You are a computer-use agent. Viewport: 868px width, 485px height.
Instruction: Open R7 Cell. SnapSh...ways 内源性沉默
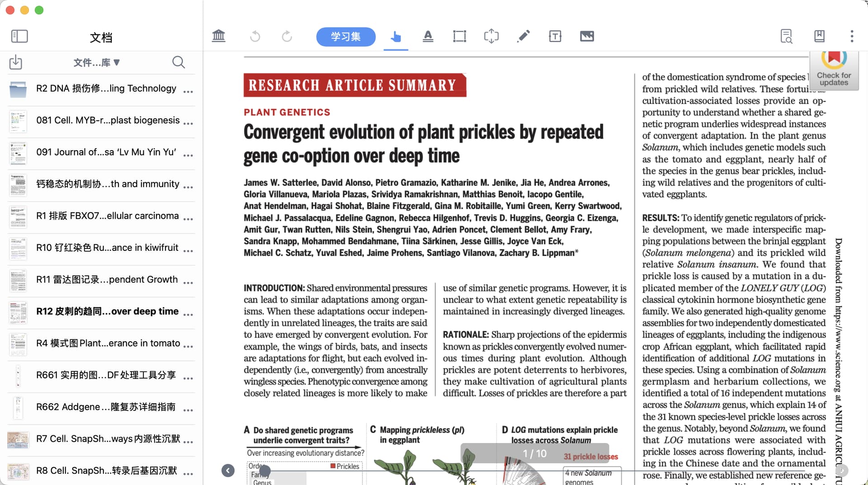pos(102,439)
